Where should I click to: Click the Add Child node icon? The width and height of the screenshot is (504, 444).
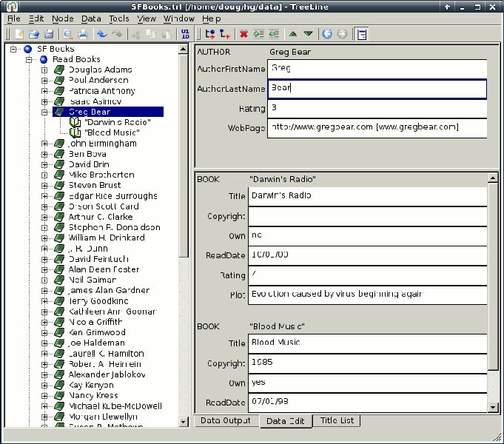[225, 34]
